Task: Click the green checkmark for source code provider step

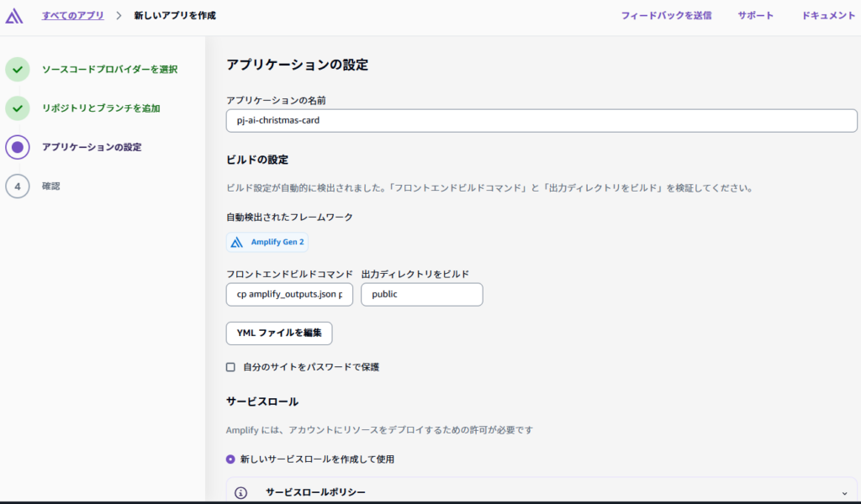Action: coord(18,70)
